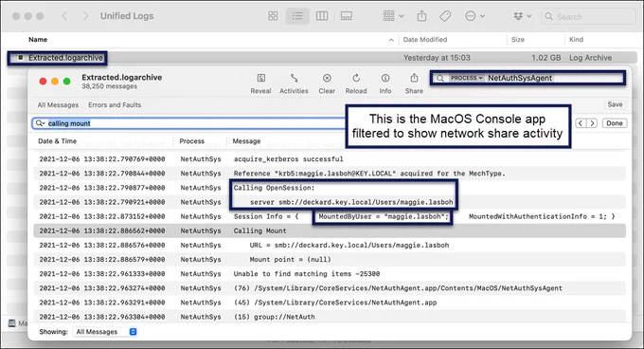Screen dimensions: 644x349
Task: Open Finder action (ellipsis) menu
Action: (474, 16)
